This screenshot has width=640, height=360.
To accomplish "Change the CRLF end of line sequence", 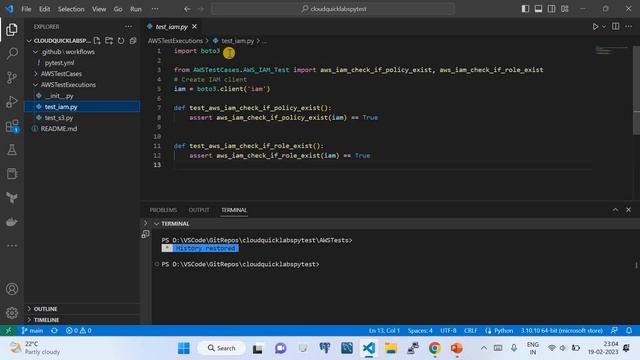I will click(471, 331).
